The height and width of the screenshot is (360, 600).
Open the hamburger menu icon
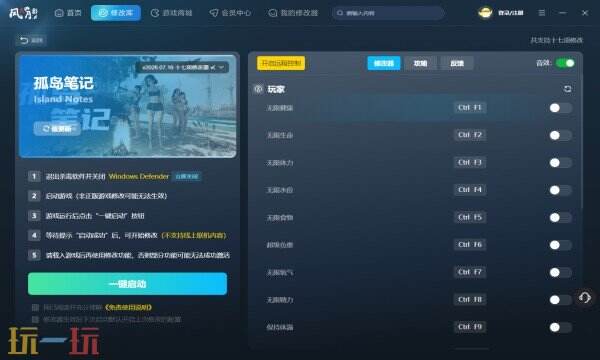(541, 13)
